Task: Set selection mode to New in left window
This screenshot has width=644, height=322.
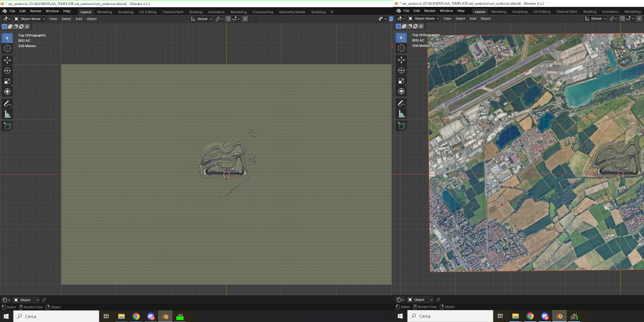Action: click(4, 27)
